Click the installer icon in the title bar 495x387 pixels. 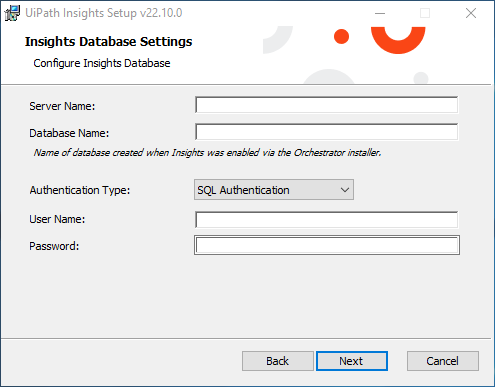click(12, 13)
